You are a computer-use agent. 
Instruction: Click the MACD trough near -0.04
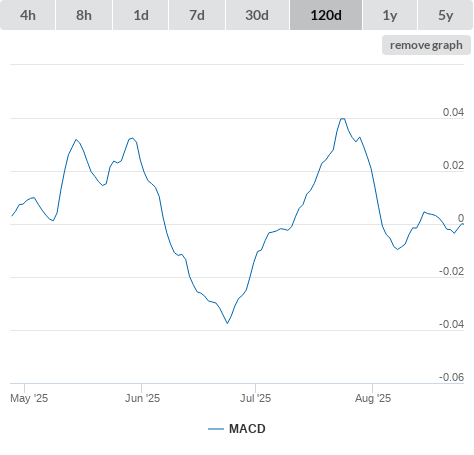pos(227,323)
